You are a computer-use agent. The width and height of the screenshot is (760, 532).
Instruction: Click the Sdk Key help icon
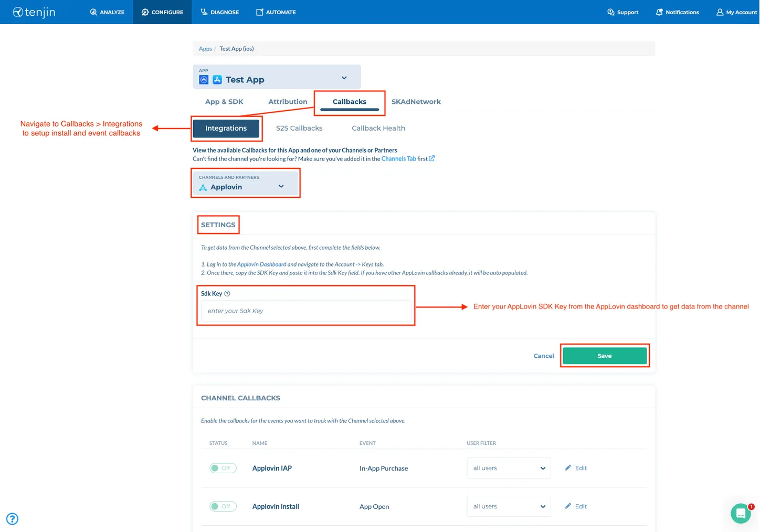[227, 293]
